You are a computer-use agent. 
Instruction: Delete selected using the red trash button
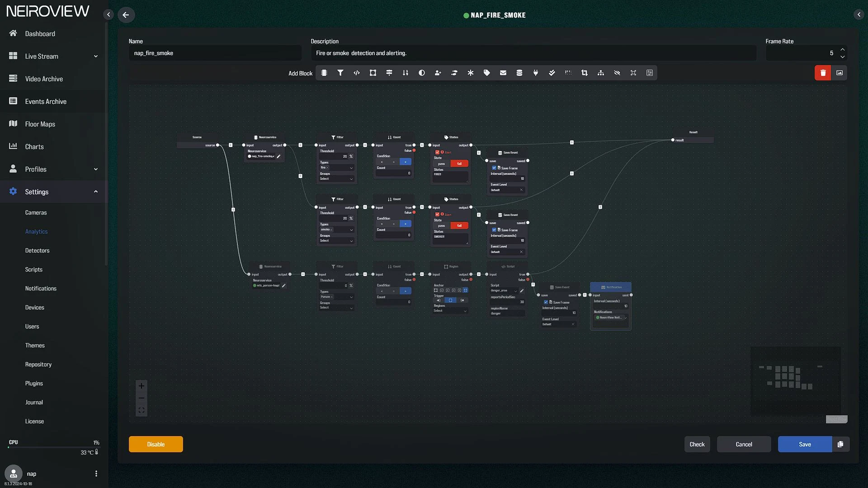823,73
